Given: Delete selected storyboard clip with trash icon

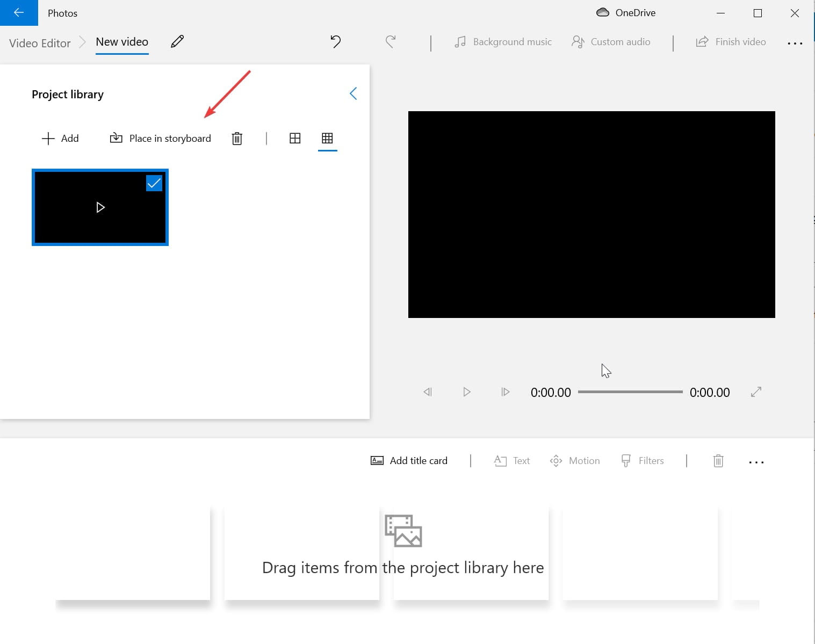Looking at the screenshot, I should [718, 461].
